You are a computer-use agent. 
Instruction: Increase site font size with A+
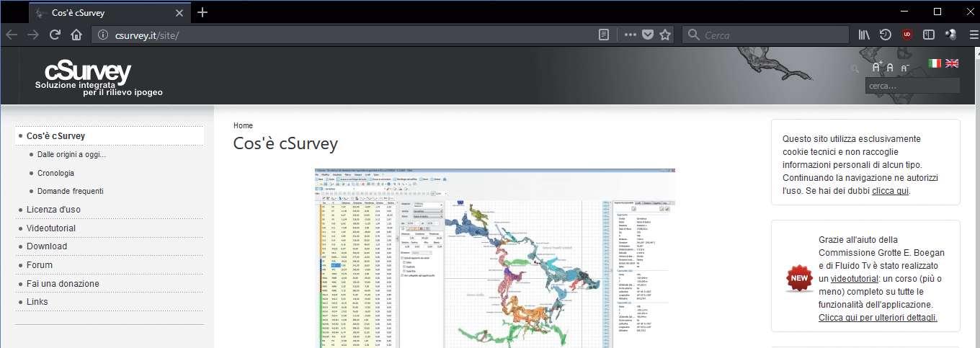(877, 66)
